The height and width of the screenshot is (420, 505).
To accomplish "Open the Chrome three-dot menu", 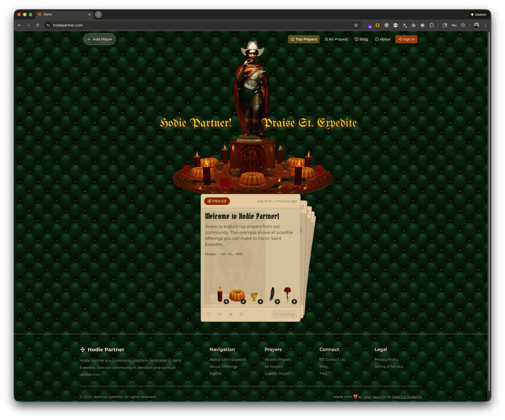I will [486, 25].
